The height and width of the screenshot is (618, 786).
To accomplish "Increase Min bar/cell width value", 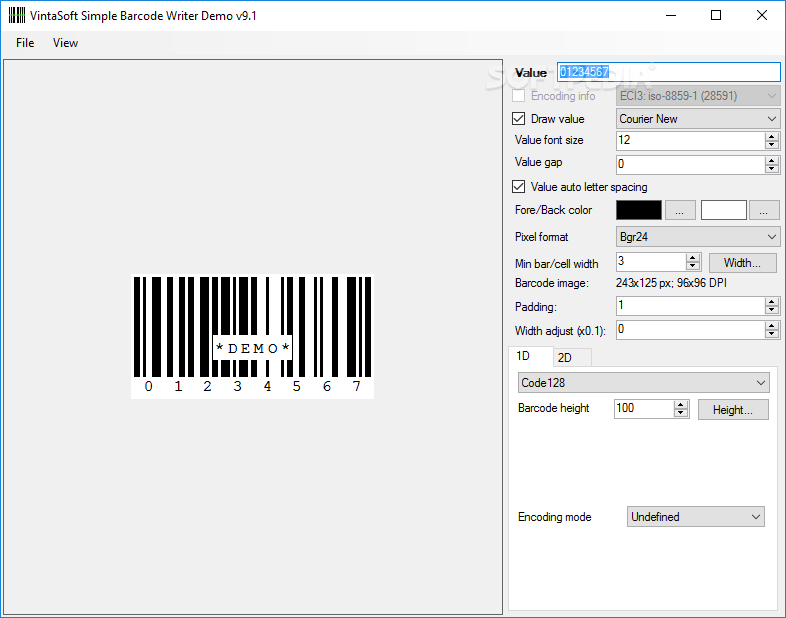I will 693,258.
